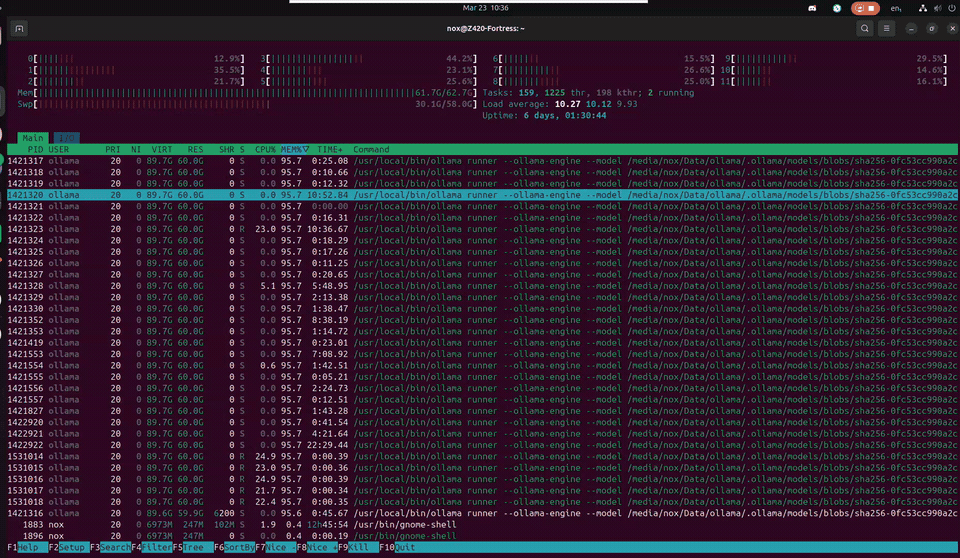Sort by the USER column header
960x558 pixels.
click(59, 149)
